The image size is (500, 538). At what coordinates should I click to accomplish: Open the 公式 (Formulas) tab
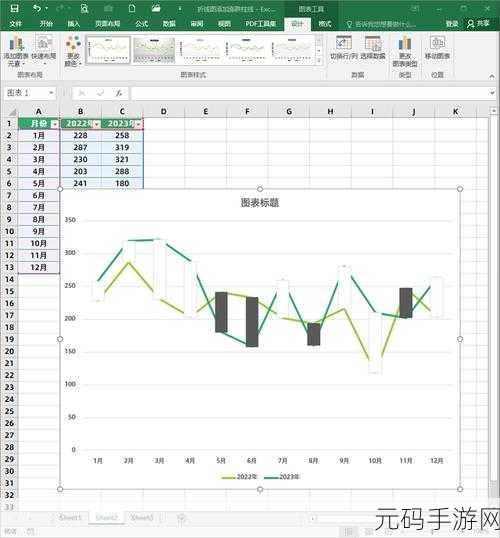[x=141, y=24]
